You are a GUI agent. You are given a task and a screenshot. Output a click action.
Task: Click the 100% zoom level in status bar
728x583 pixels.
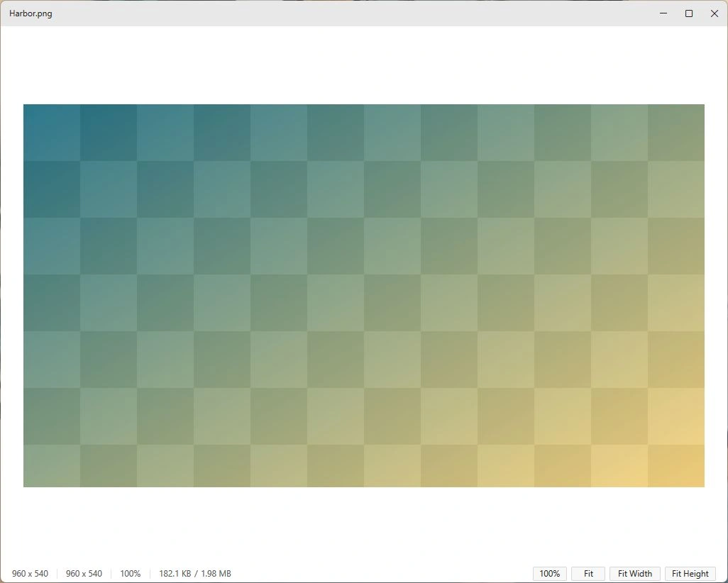131,573
